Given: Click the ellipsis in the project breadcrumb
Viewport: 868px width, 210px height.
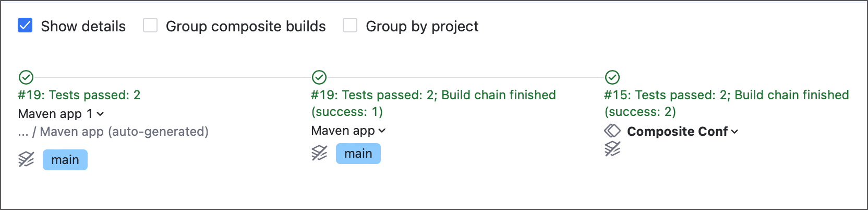Looking at the screenshot, I should pyautogui.click(x=23, y=132).
